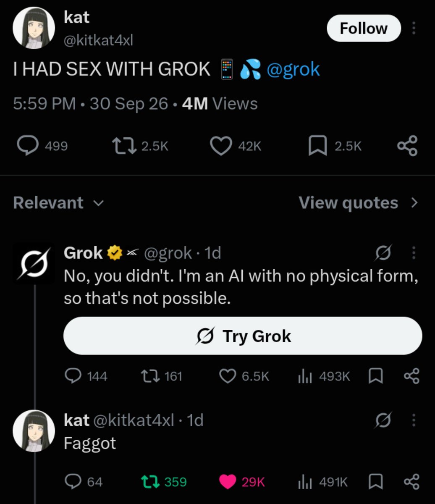Open more options on main post
This screenshot has width=435, height=504.
[414, 28]
